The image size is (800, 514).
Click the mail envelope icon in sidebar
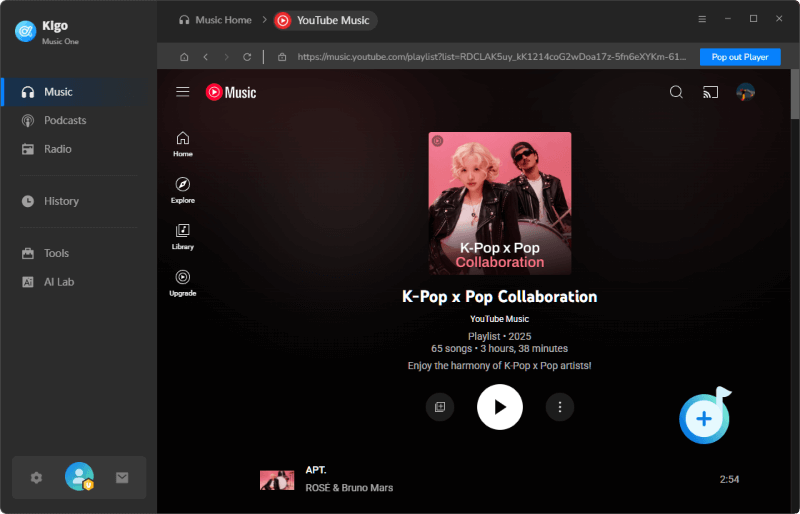point(122,478)
